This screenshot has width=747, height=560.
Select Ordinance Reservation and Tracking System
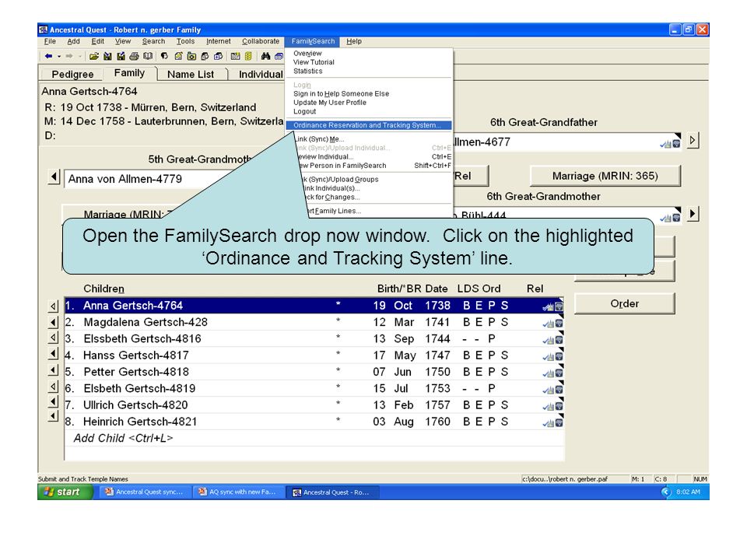pyautogui.click(x=368, y=125)
